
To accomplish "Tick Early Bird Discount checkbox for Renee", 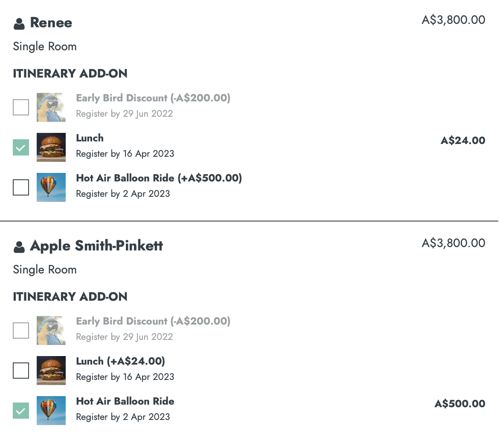I will point(21,107).
